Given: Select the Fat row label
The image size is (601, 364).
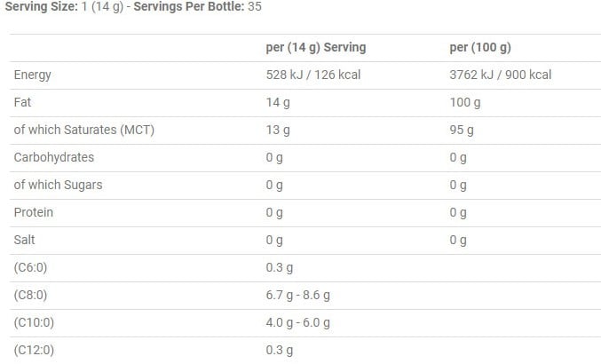Looking at the screenshot, I should (23, 102).
